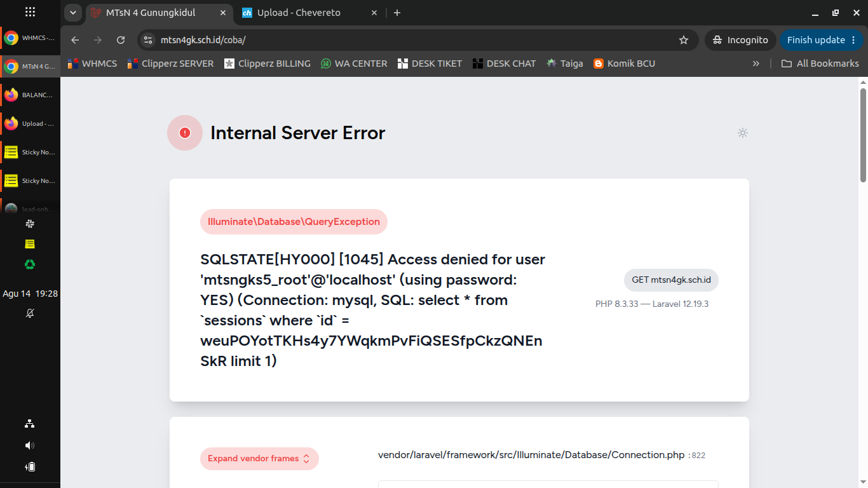Toggle the light/dark theme sun icon
The width and height of the screenshot is (868, 488).
743,133
